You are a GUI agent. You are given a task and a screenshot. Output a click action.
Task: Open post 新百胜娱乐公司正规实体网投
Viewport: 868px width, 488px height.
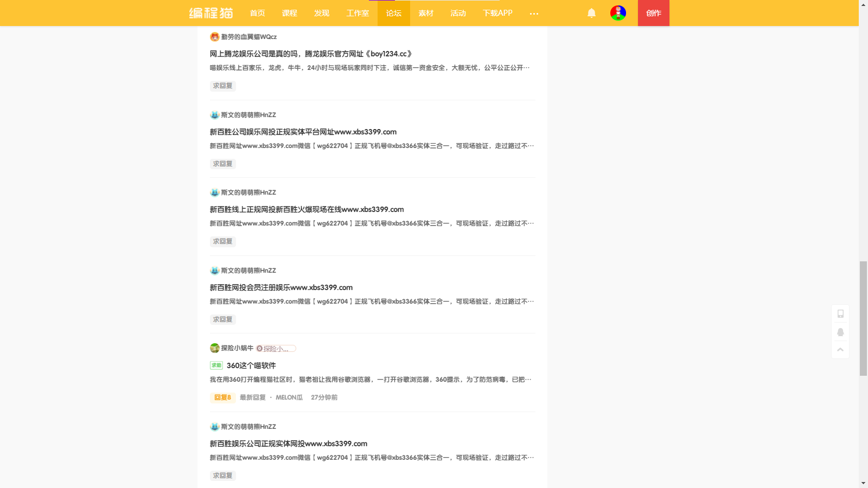(x=289, y=444)
